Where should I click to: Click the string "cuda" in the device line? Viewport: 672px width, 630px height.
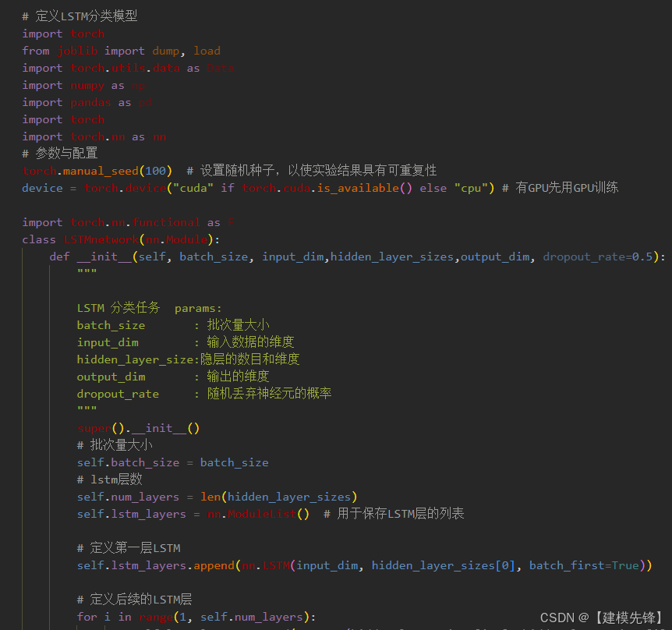pos(193,188)
